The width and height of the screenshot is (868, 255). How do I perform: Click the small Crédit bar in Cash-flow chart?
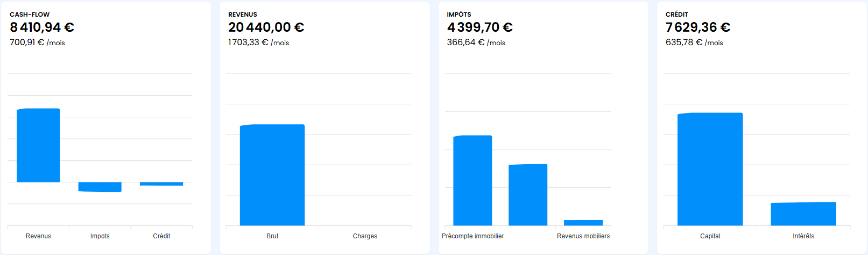click(x=161, y=184)
